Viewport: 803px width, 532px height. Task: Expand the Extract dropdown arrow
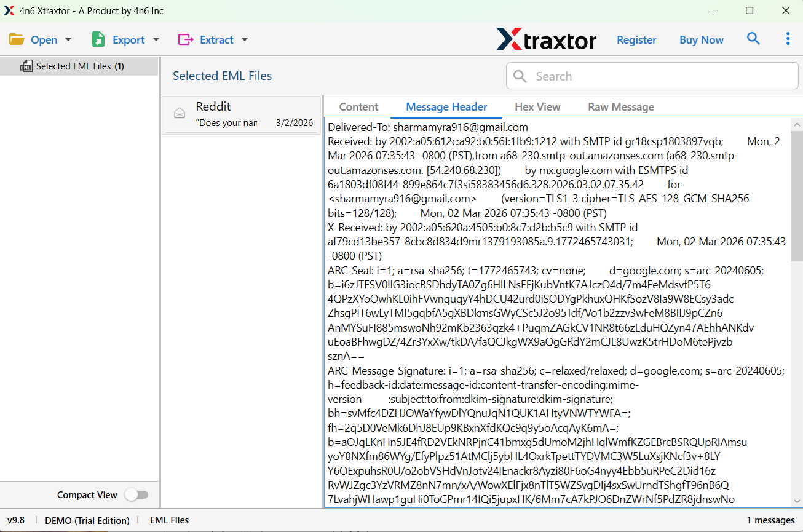tap(245, 40)
